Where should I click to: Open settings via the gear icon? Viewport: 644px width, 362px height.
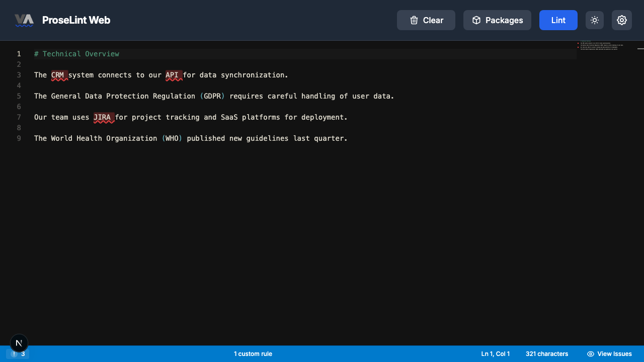coord(622,20)
